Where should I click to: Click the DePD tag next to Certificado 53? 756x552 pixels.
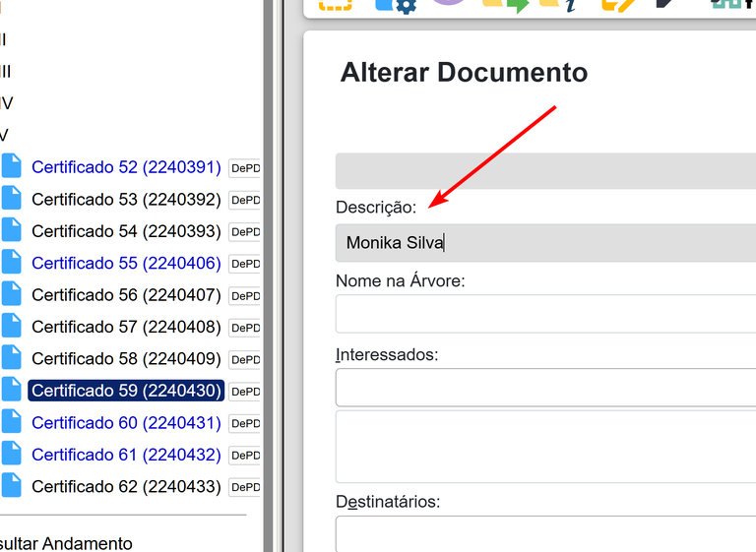click(x=245, y=200)
